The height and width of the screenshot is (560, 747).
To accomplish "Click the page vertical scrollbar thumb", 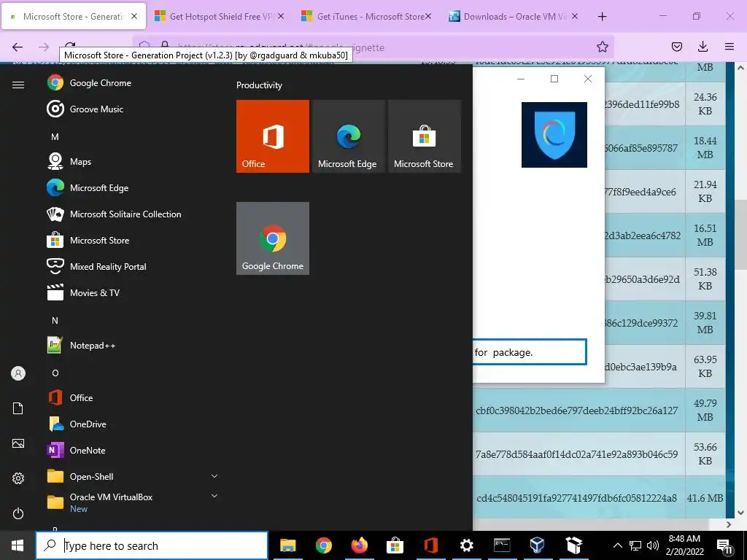I will coord(741,234).
